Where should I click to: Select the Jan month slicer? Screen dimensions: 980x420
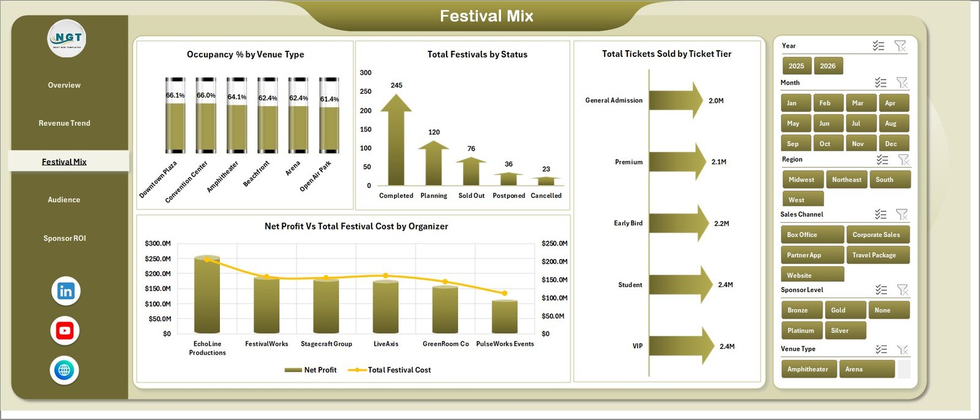coord(796,103)
